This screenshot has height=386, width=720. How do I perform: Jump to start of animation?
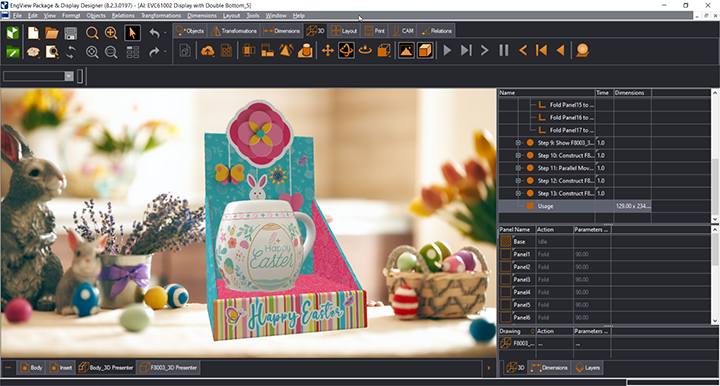coord(541,50)
